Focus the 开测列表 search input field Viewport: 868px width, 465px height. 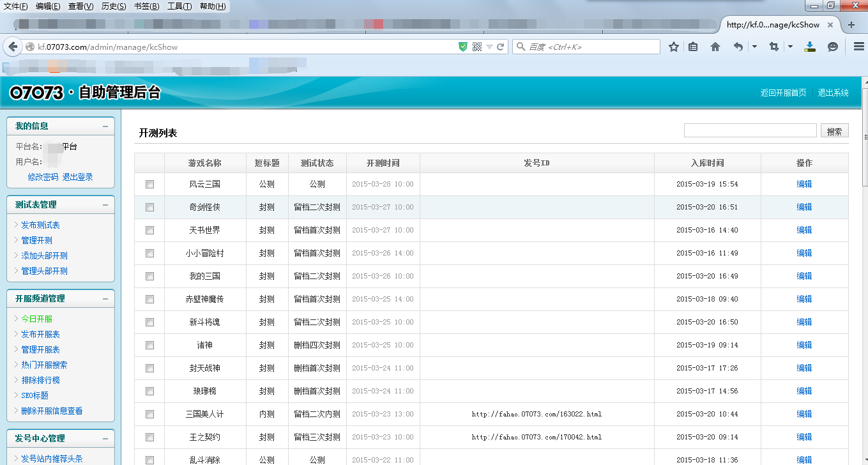[750, 130]
